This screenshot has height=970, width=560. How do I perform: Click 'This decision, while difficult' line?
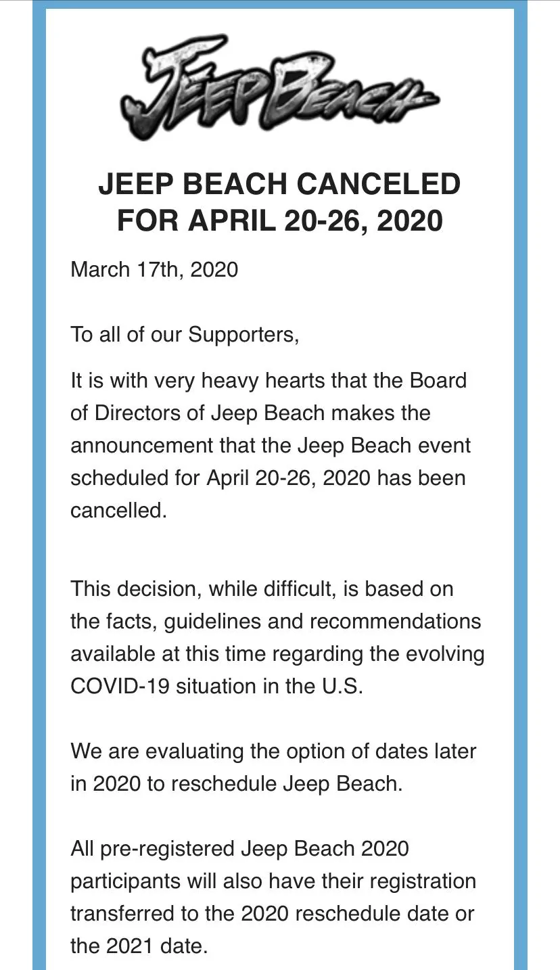262,588
